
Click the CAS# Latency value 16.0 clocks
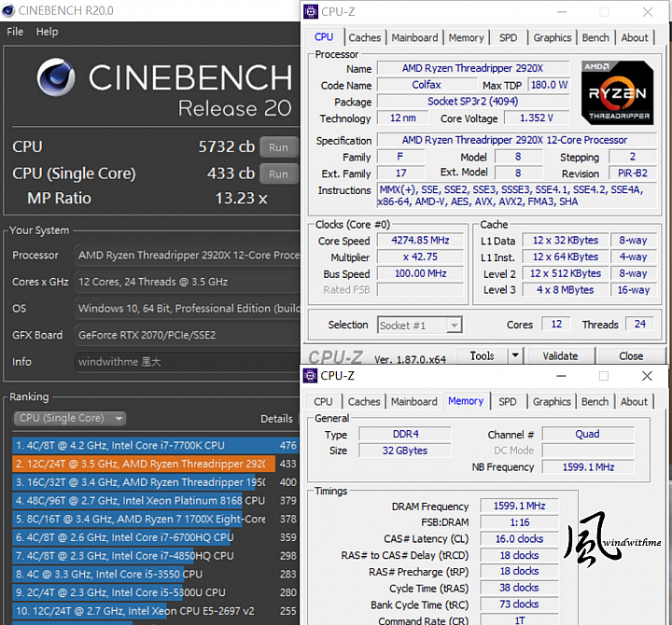point(520,539)
